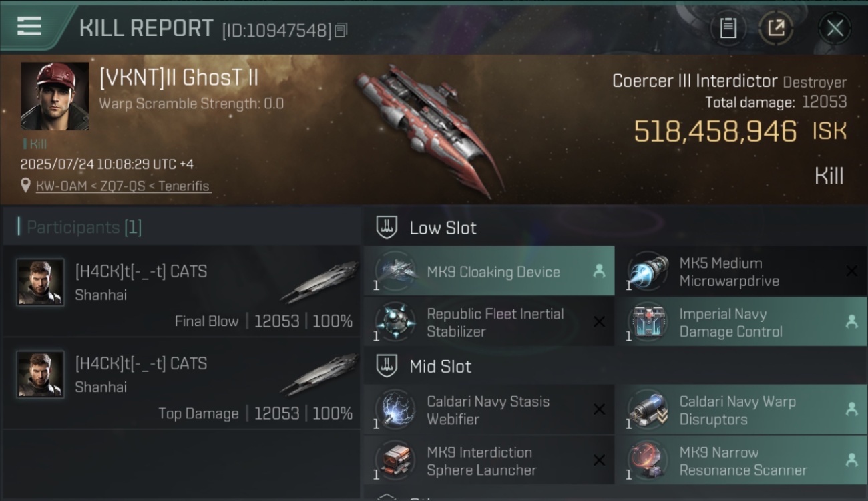Image resolution: width=868 pixels, height=501 pixels.
Task: Select the Republic Fleet Inertial Stabilizer icon
Action: 395,322
